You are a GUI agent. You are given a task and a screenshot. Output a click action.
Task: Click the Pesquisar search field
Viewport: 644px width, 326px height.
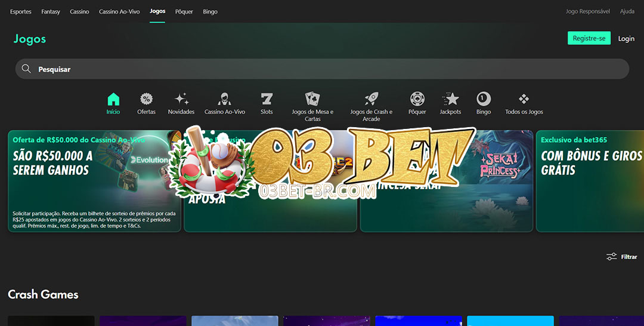[322, 69]
